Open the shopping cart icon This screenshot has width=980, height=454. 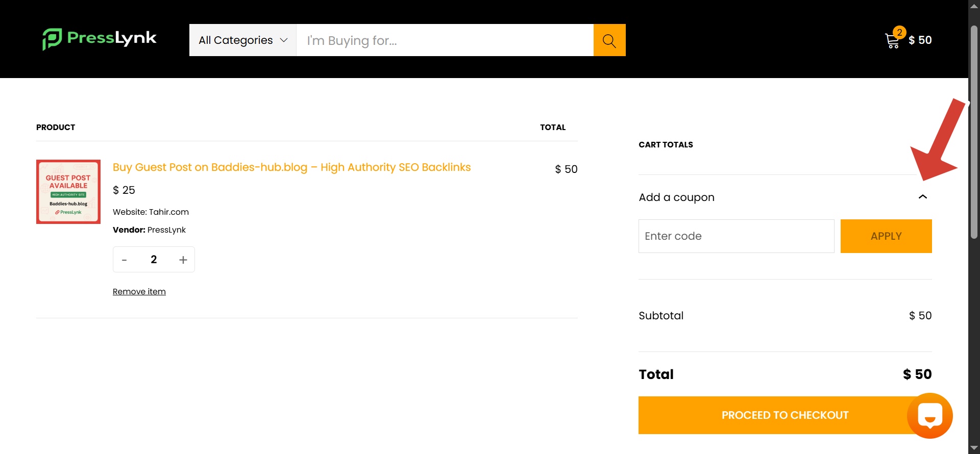click(893, 40)
